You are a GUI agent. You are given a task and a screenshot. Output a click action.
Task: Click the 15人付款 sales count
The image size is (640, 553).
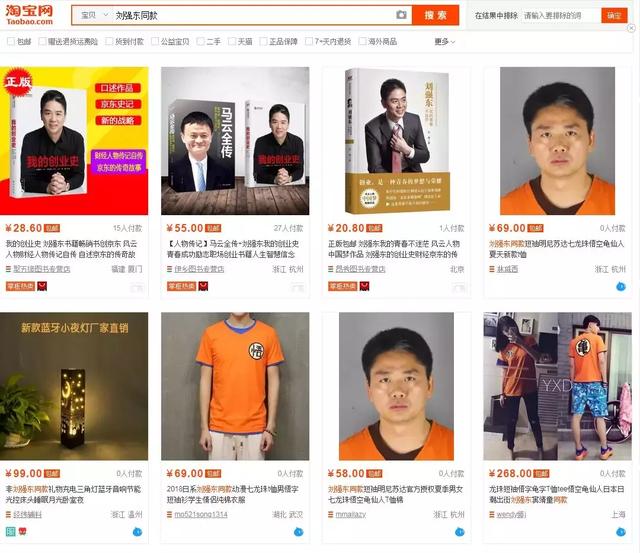pyautogui.click(x=127, y=228)
